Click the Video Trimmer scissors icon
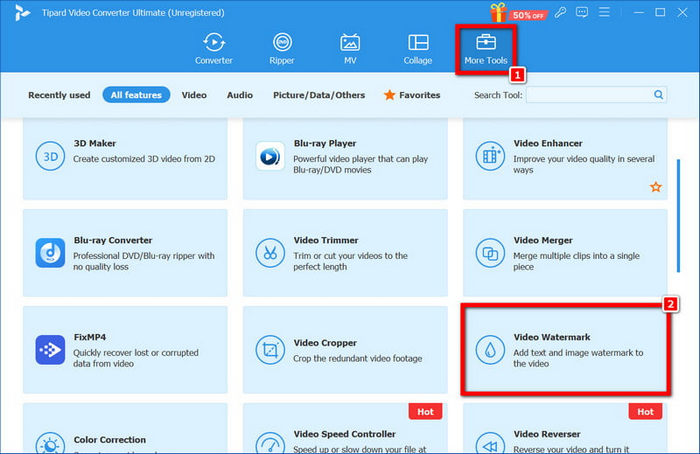The width and height of the screenshot is (700, 454). coord(270,253)
